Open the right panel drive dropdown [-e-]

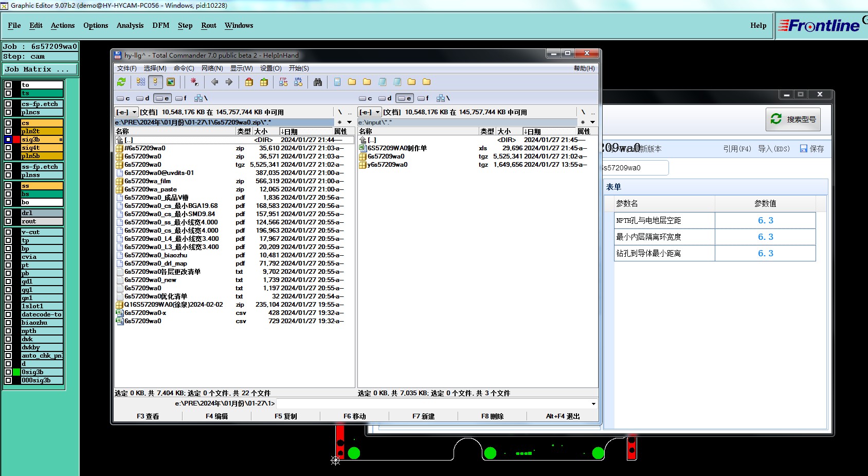coord(370,112)
